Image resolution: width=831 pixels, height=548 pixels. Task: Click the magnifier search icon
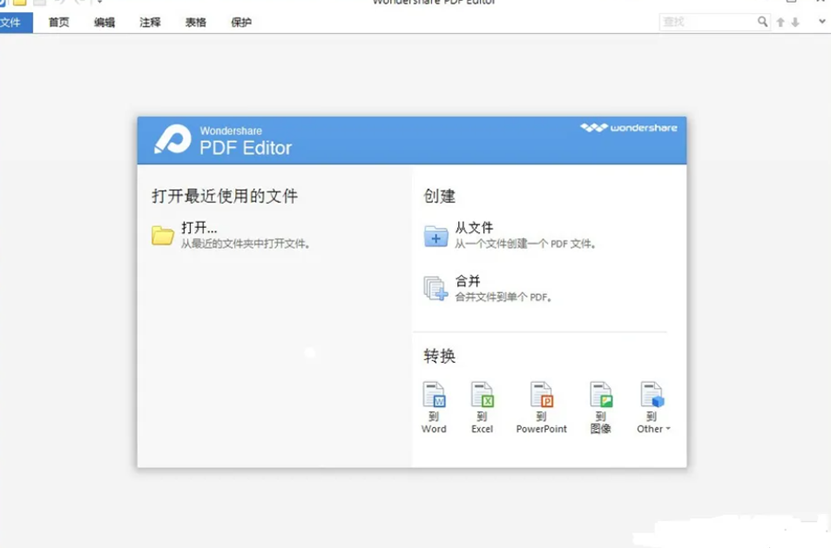(x=763, y=22)
